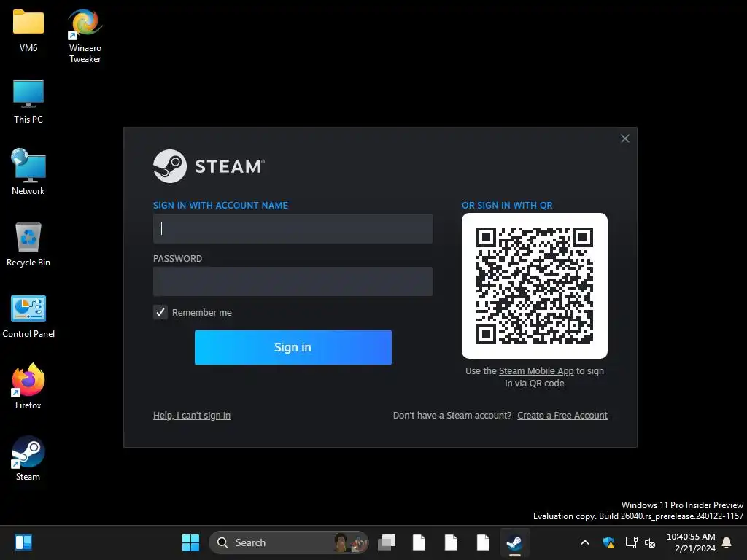Screen dimensions: 747x560
Task: Click the first blank document taskbar icon
Action: 419,542
